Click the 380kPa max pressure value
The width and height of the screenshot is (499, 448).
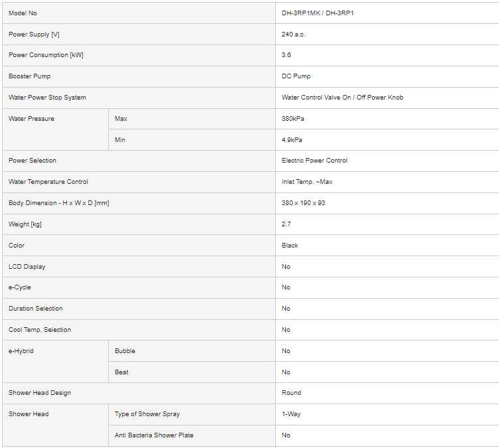(x=293, y=119)
